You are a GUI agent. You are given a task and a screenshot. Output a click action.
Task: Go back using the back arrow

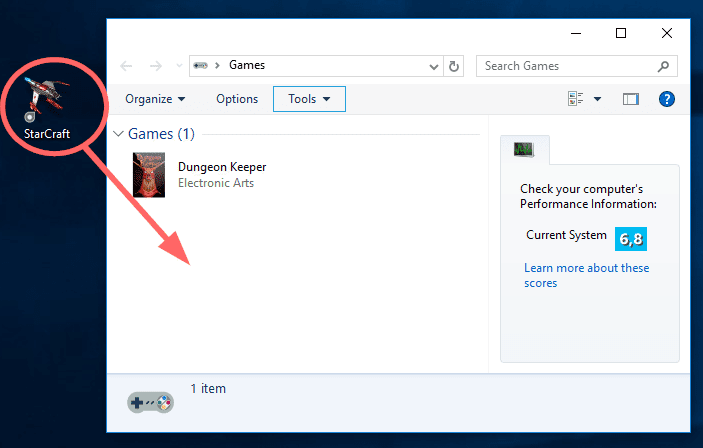click(126, 66)
